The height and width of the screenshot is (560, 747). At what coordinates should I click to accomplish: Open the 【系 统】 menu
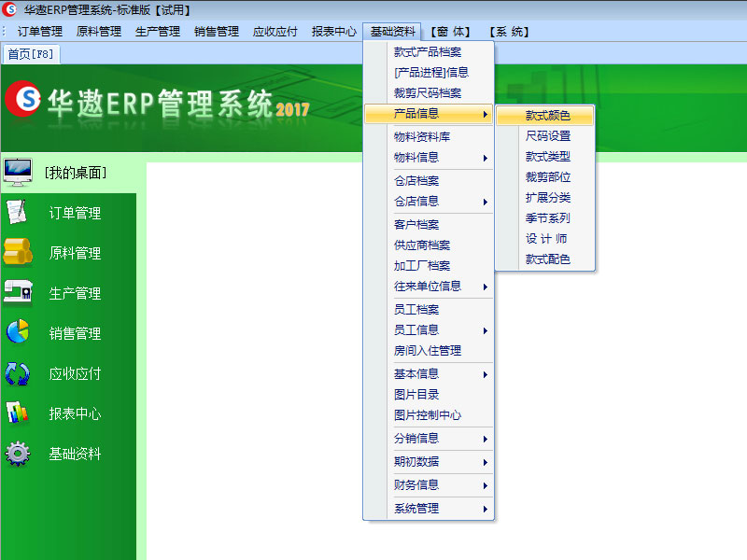tap(509, 32)
